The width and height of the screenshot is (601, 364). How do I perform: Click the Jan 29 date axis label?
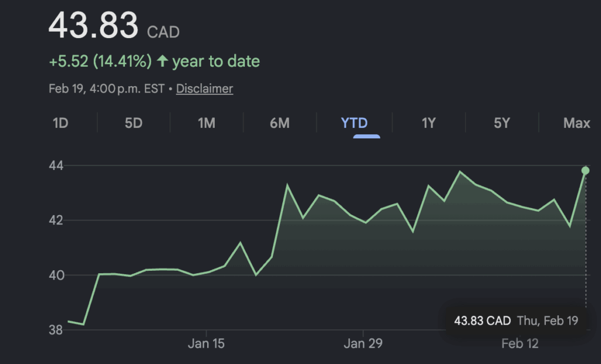coord(363,344)
